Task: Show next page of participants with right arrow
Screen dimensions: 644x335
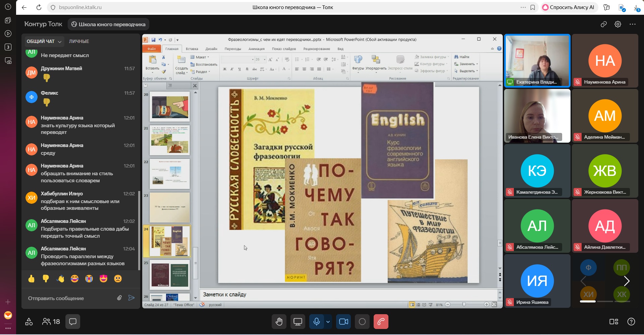Action: coord(626,281)
